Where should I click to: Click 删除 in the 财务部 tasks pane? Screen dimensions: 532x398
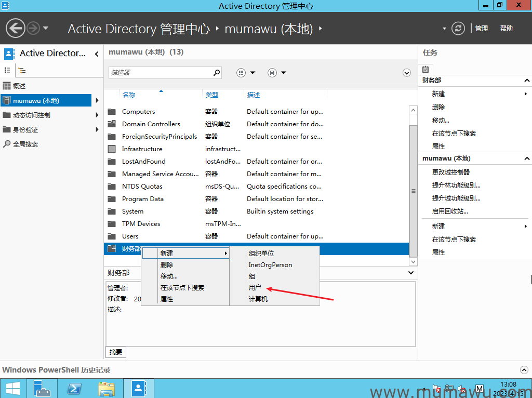(438, 107)
